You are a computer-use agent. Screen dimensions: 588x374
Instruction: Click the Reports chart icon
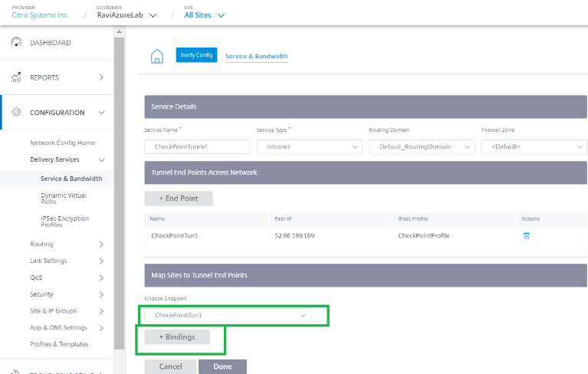[16, 77]
